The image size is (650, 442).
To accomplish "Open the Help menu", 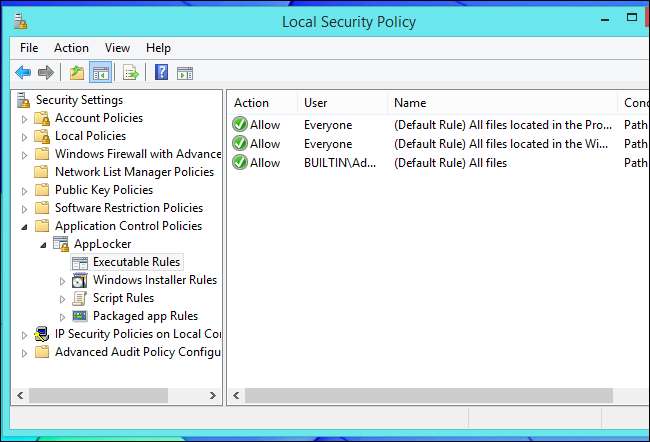I will pos(158,48).
